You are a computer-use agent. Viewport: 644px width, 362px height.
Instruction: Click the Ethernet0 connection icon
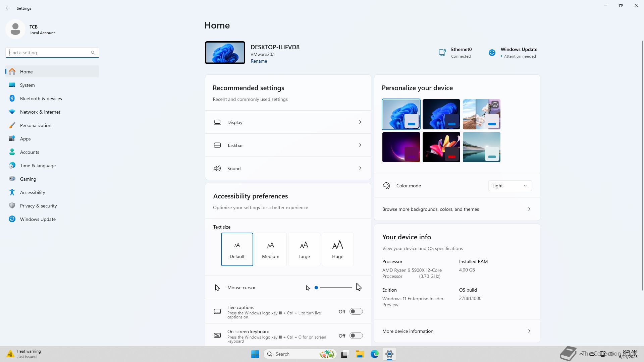442,53
